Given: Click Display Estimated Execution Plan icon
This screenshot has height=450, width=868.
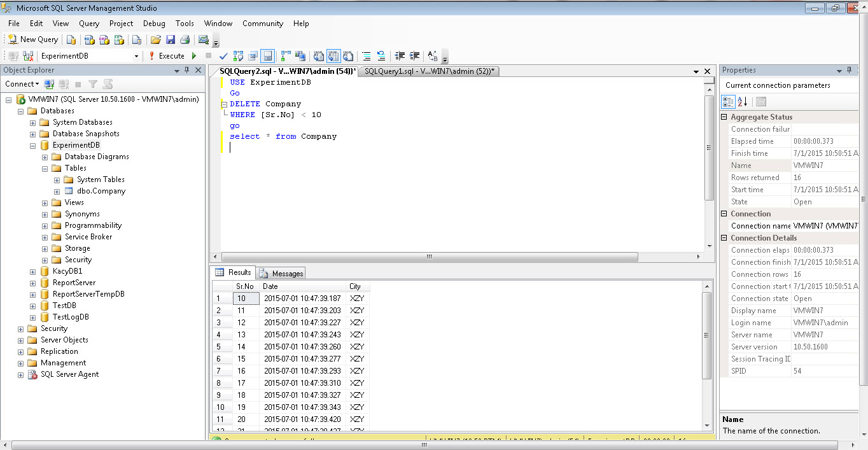Looking at the screenshot, I should (x=239, y=56).
